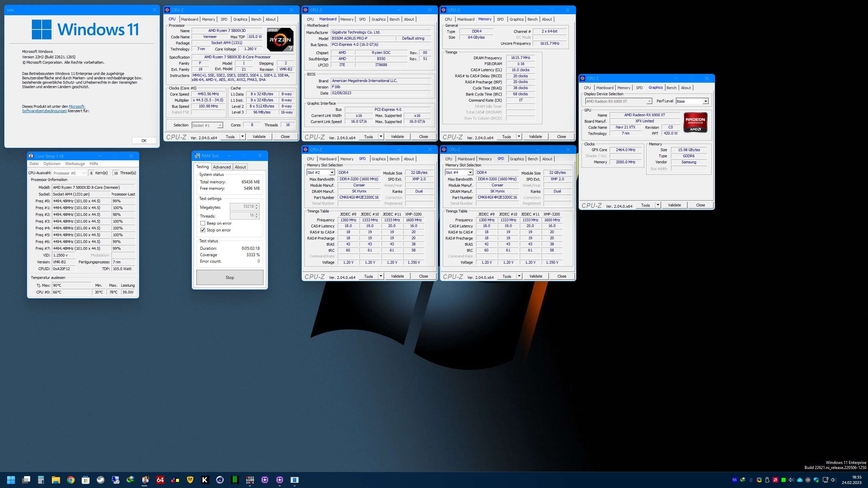The width and height of the screenshot is (868, 488).
Task: Enable the Beep on error checkbox
Action: coord(203,223)
